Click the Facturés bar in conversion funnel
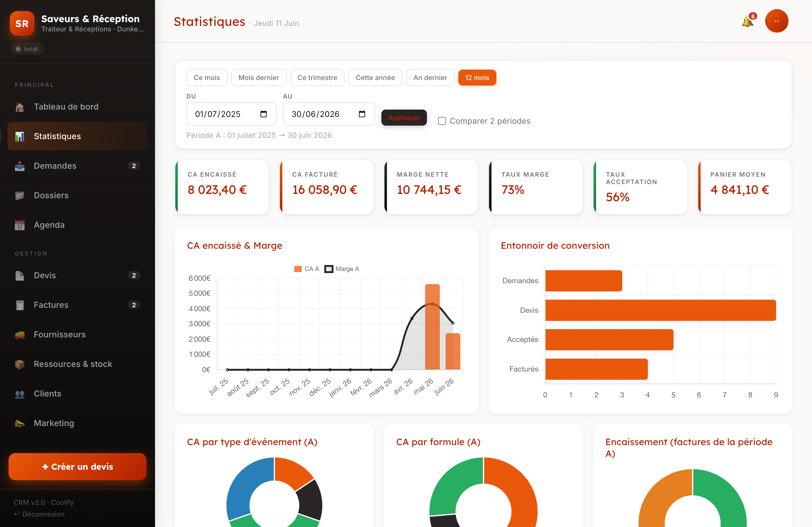This screenshot has width=812, height=527. tap(596, 369)
